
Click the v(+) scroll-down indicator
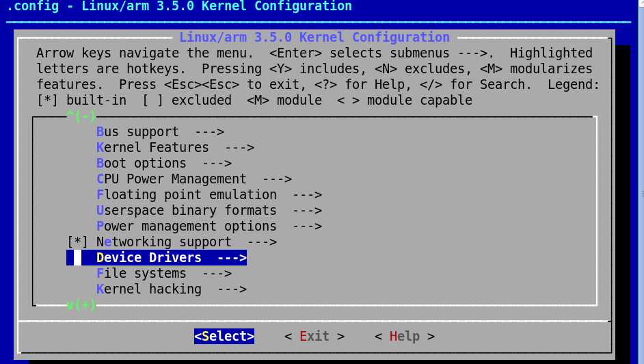81,305
